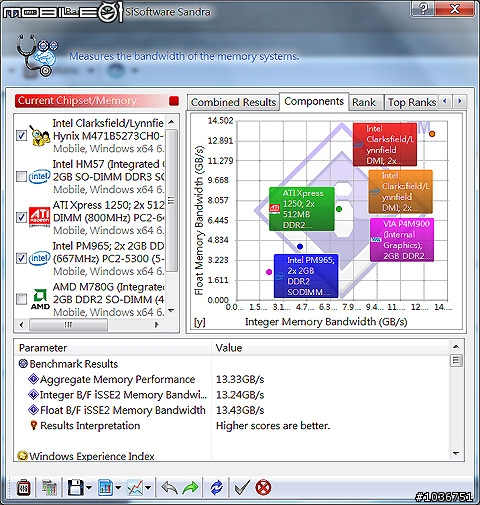Screen dimensions: 480x505
Task: Click the red Intel Clarksfield chart label
Action: click(385, 144)
